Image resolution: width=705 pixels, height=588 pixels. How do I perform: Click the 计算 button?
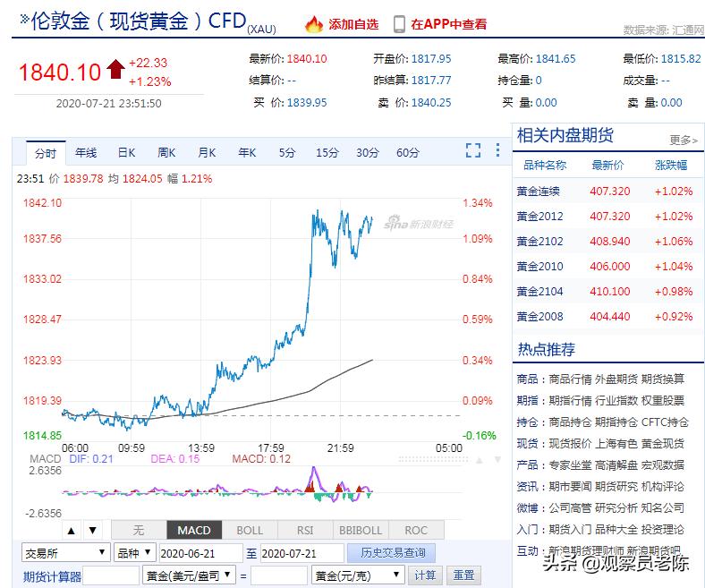(x=425, y=575)
